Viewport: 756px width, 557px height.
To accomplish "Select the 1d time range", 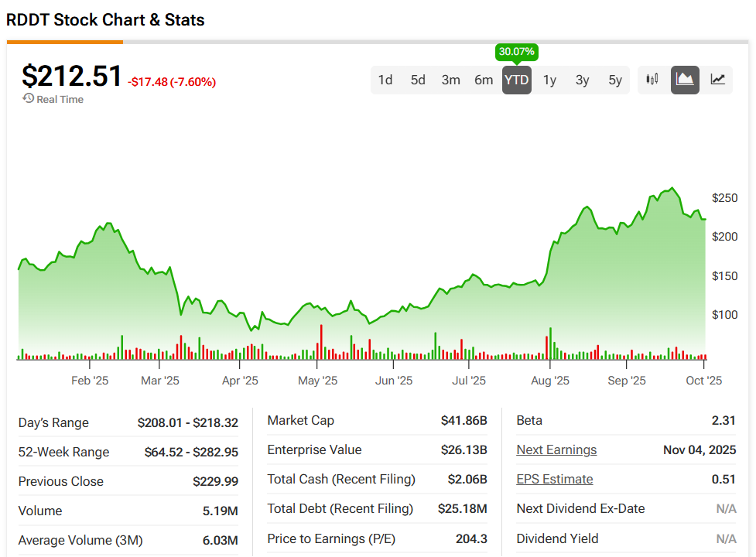I will (x=385, y=80).
